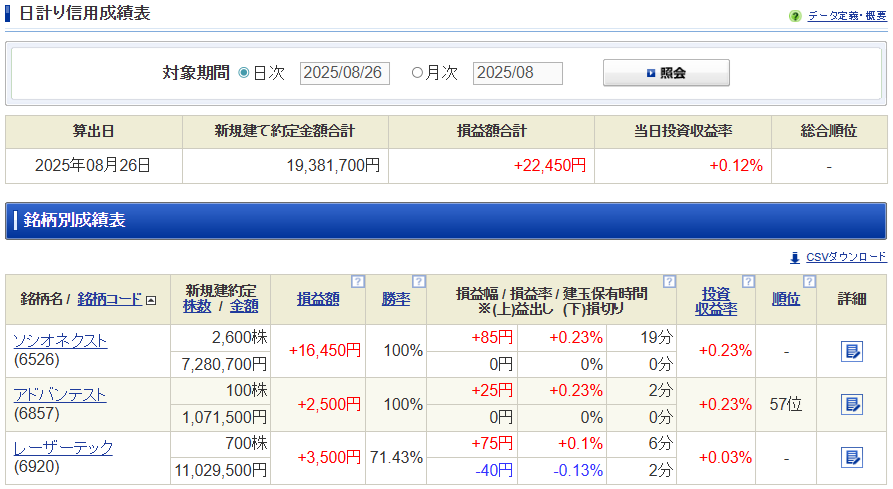Click the daily date field 2025/08/26
This screenshot has height=489, width=893.
tap(343, 73)
